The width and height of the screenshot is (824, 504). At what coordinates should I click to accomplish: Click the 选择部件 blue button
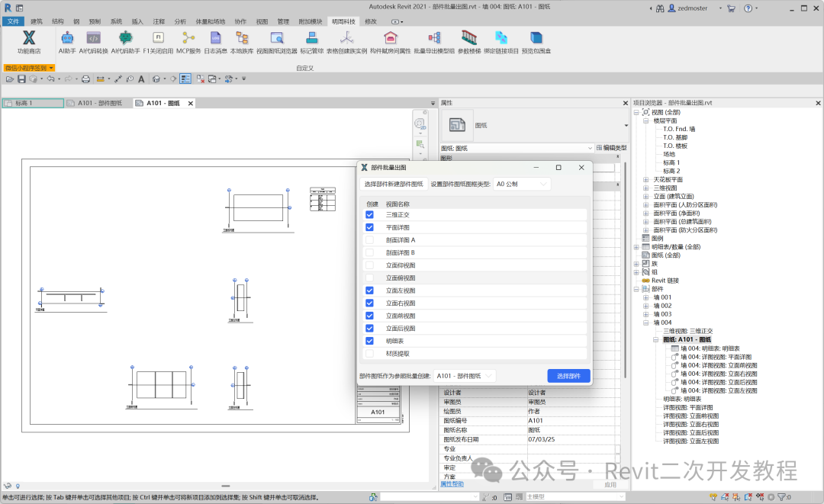(568, 376)
